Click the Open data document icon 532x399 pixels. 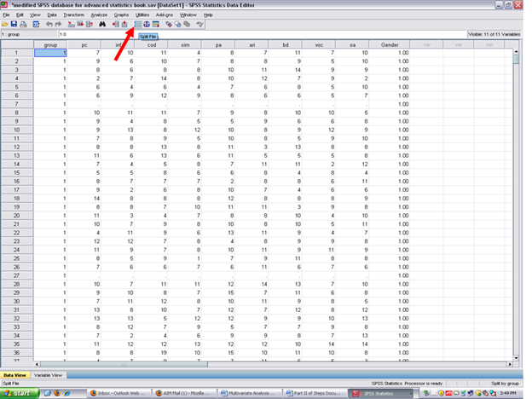(x=6, y=24)
